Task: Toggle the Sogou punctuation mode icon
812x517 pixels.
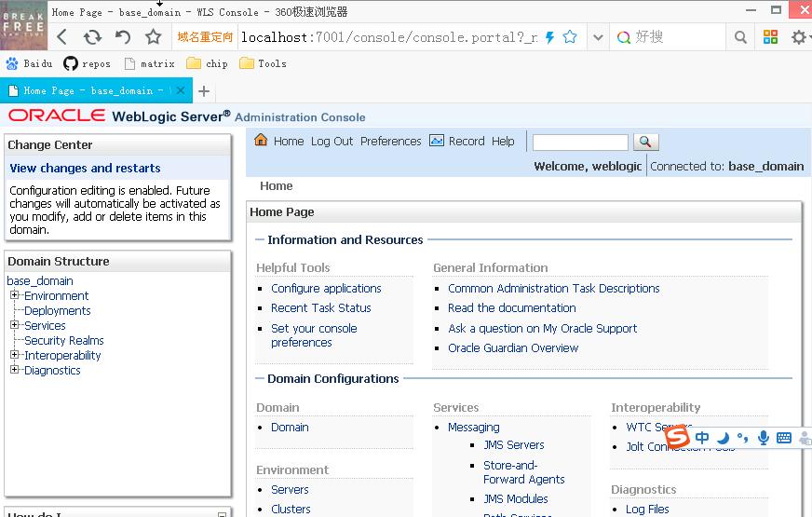Action: (x=742, y=438)
